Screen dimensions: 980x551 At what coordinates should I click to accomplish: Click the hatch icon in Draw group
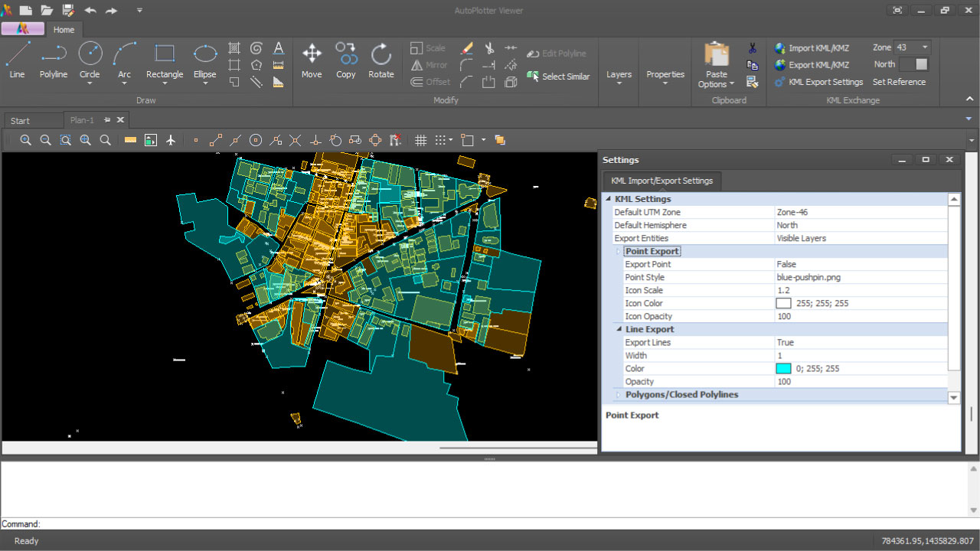[234, 47]
